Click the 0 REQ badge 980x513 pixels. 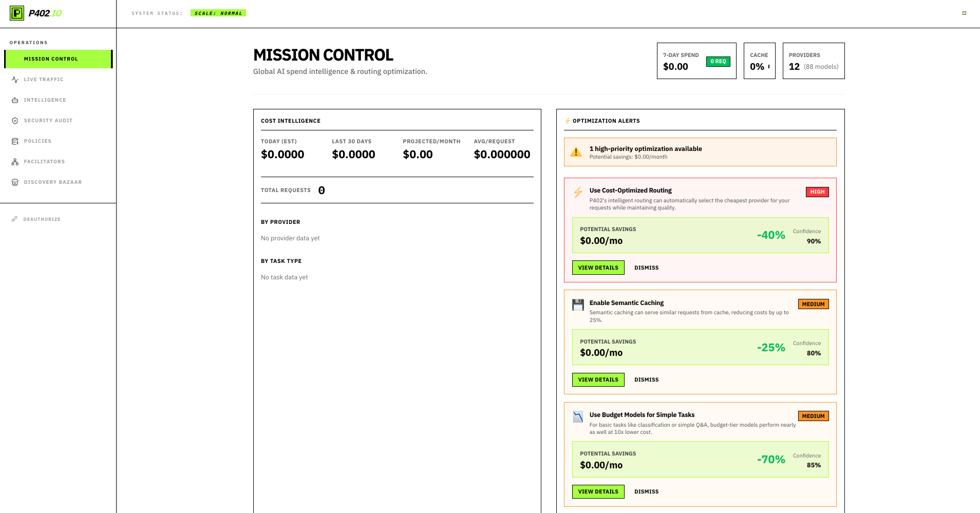[x=718, y=62]
